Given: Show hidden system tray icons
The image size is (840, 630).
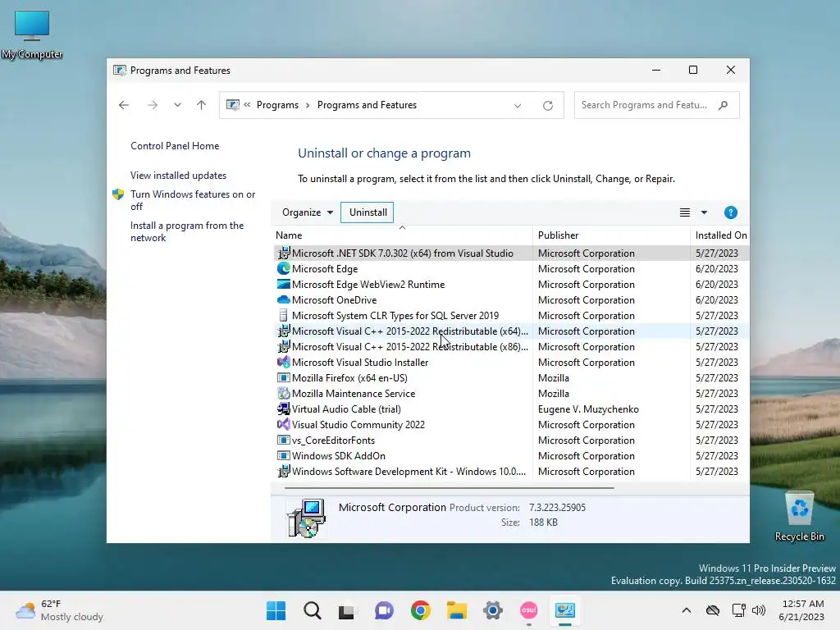Looking at the screenshot, I should click(x=687, y=610).
